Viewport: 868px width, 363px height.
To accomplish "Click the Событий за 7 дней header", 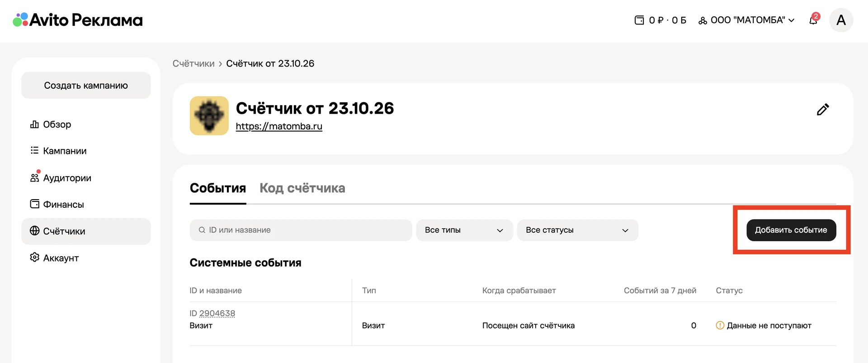I will pos(660,291).
